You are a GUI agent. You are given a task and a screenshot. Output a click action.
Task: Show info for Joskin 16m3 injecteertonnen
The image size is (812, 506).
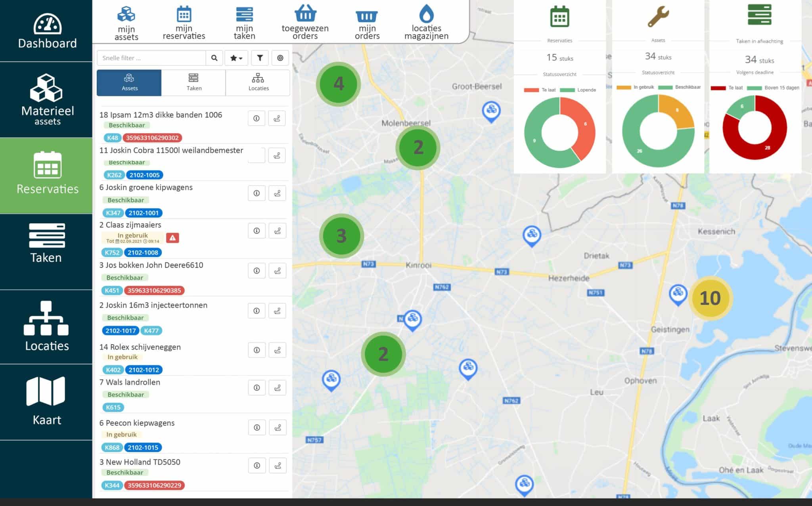(x=257, y=311)
